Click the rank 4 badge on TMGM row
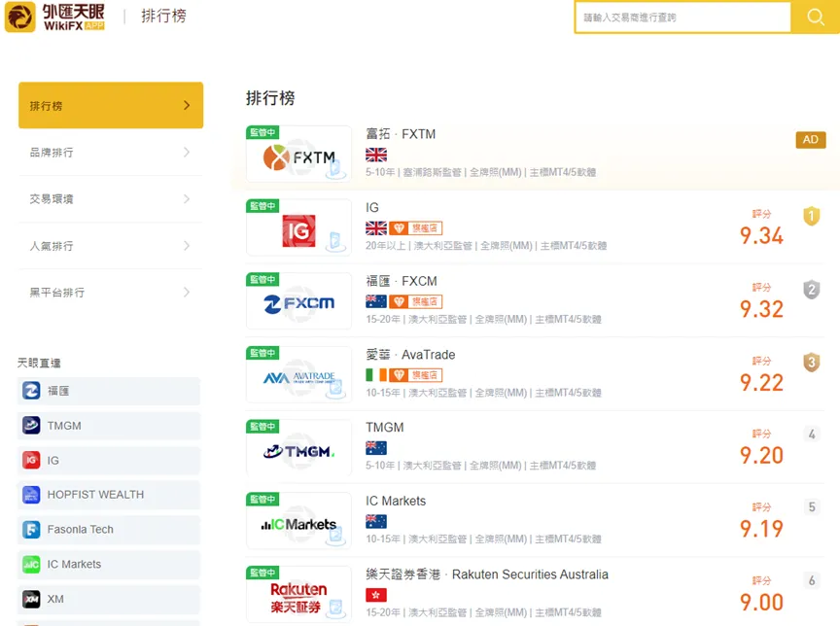Screen dimensions: 840x626 (812, 434)
